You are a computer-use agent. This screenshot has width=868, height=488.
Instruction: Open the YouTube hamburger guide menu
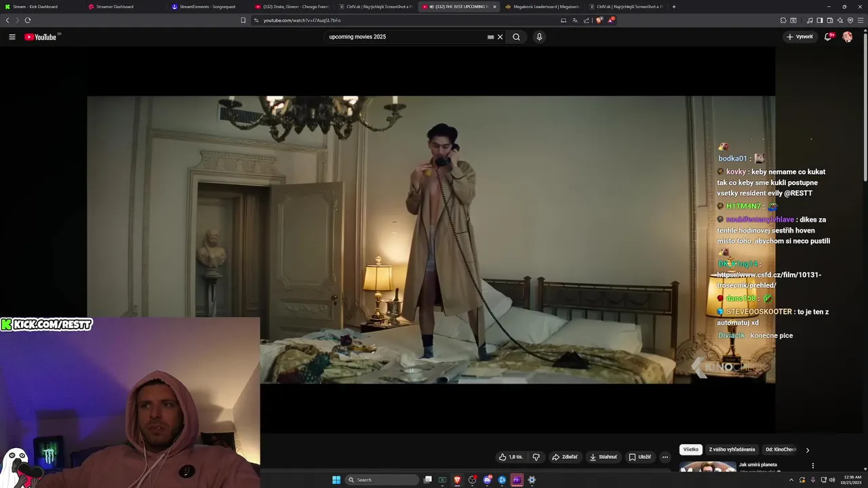(12, 37)
